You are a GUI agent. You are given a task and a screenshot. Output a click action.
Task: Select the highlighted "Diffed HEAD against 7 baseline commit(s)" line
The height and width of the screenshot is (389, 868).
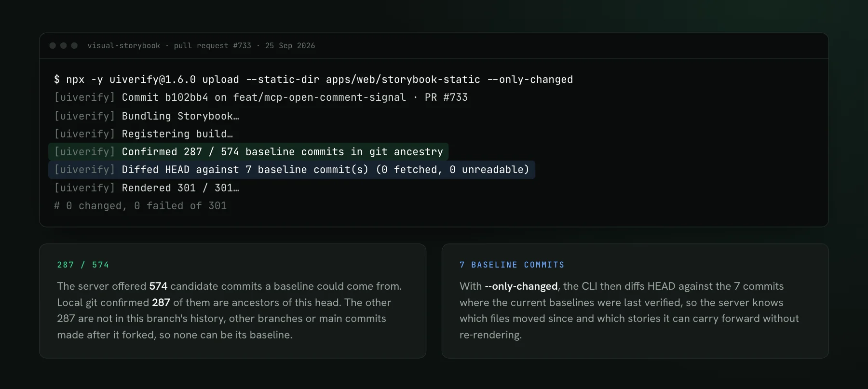click(292, 170)
